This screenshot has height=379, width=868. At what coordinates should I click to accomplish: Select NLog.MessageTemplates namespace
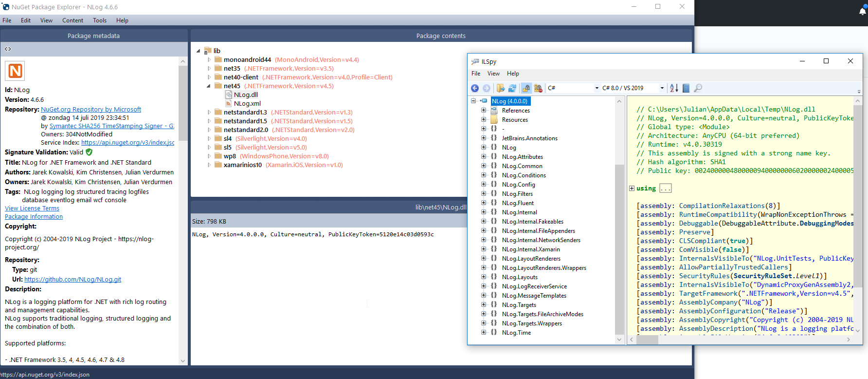(x=534, y=296)
